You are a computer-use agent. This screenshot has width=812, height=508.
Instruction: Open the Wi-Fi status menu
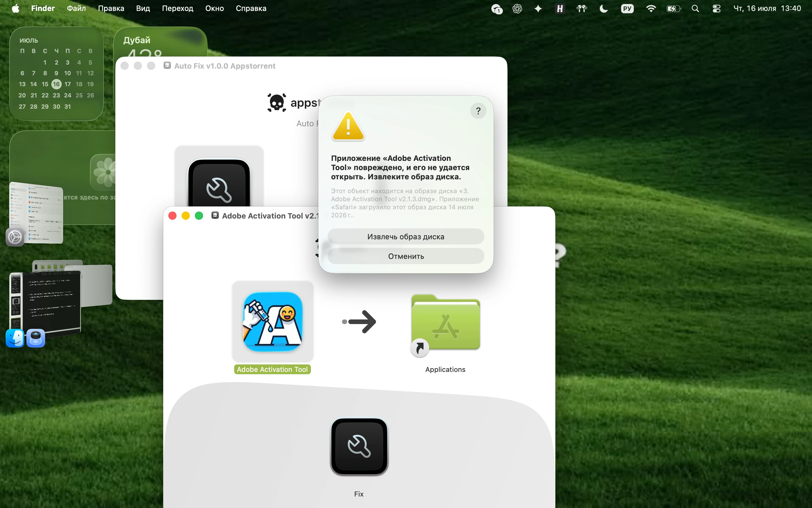[651, 8]
